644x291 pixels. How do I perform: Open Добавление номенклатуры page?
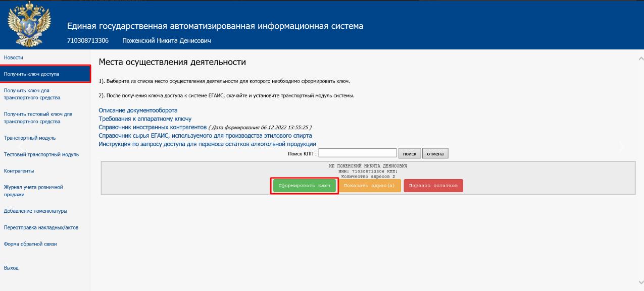point(35,211)
